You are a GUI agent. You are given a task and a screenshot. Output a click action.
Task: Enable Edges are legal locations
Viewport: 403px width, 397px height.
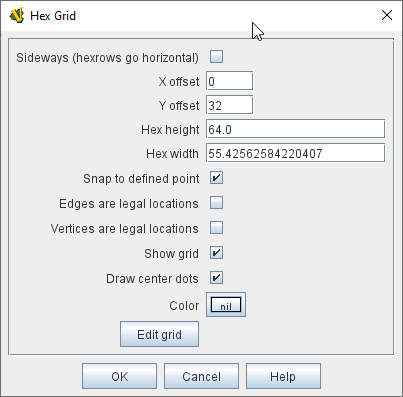click(216, 203)
